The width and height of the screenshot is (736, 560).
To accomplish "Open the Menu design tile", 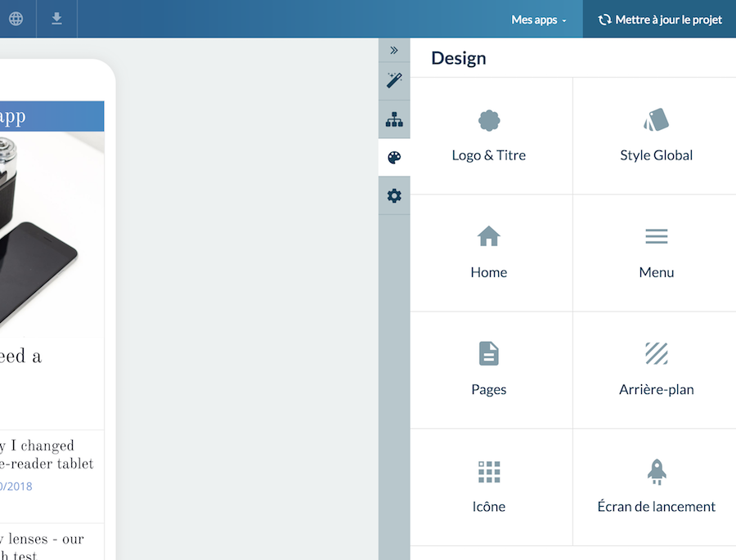I will pyautogui.click(x=656, y=253).
